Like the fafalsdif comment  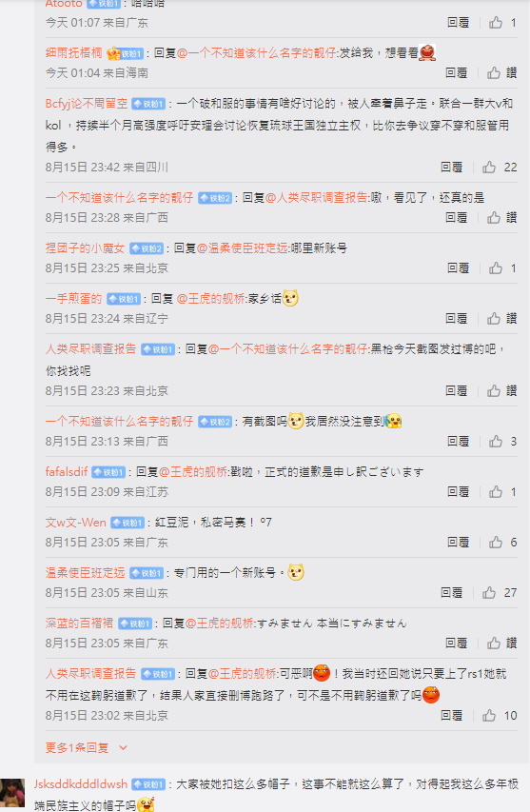[496, 492]
